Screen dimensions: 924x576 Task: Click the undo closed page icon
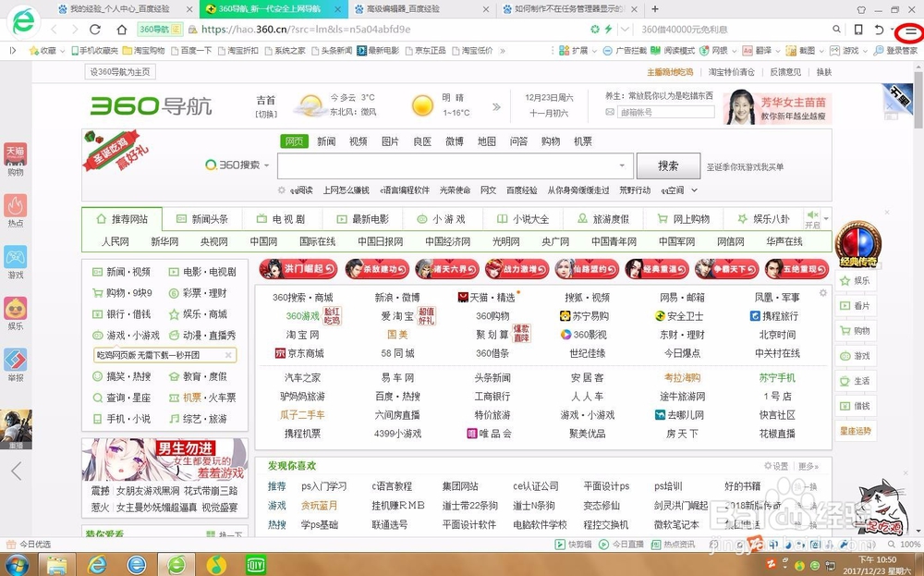pyautogui.click(x=879, y=30)
